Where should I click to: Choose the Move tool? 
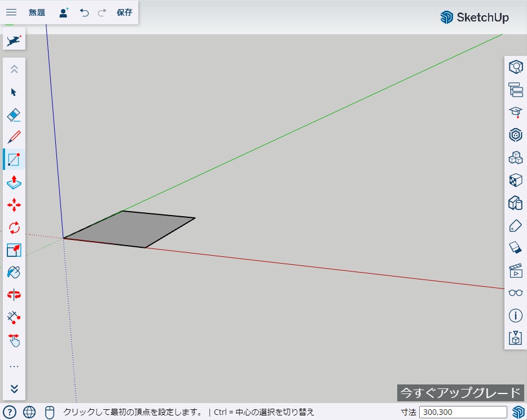click(x=14, y=205)
